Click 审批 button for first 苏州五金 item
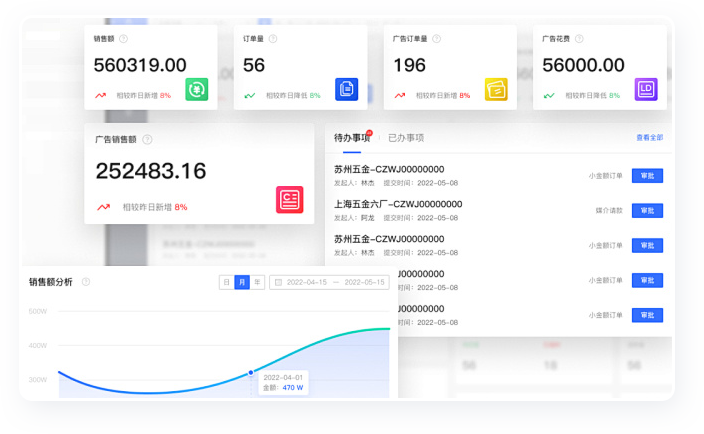This screenshot has width=704, height=434. coord(647,176)
